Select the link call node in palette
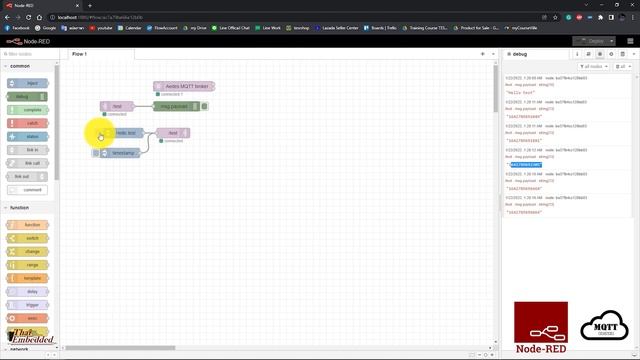 pos(28,163)
